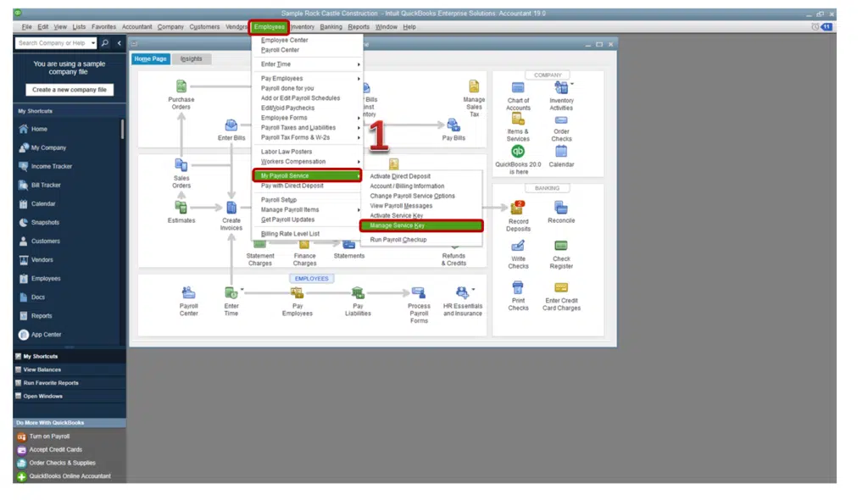Click Create a new company file

(x=70, y=90)
